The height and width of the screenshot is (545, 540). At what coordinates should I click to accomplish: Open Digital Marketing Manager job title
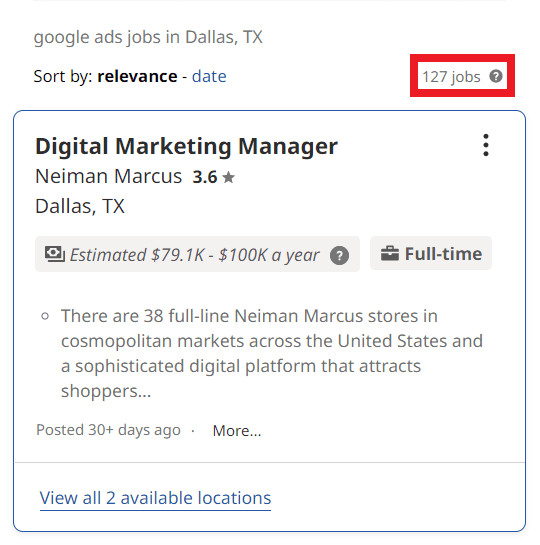[186, 146]
